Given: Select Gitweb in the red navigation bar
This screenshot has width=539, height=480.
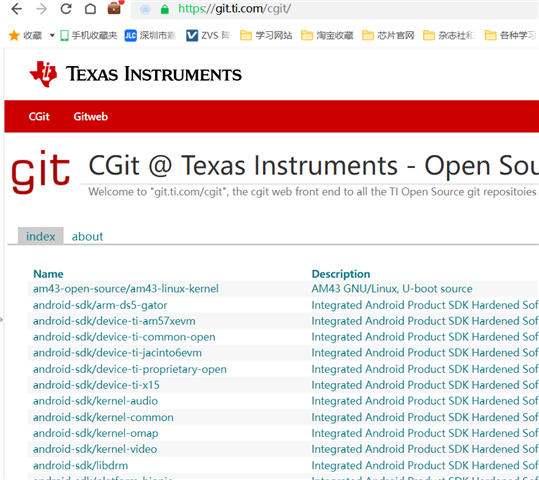Looking at the screenshot, I should (90, 117).
